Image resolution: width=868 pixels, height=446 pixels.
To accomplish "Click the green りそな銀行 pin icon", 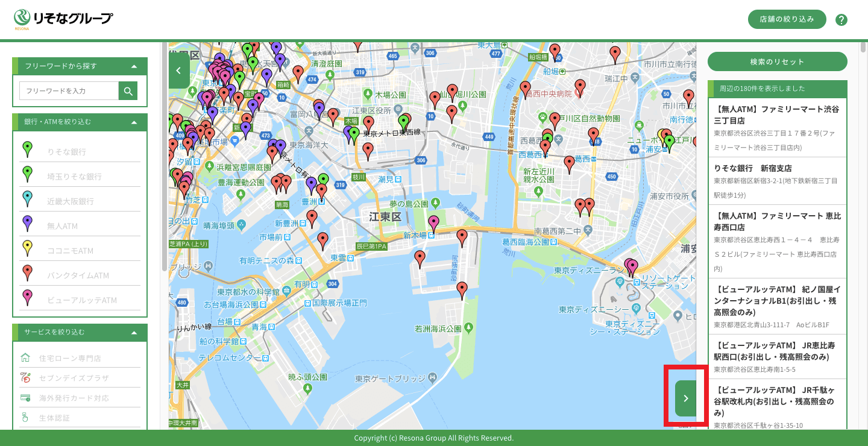I will tap(27, 149).
